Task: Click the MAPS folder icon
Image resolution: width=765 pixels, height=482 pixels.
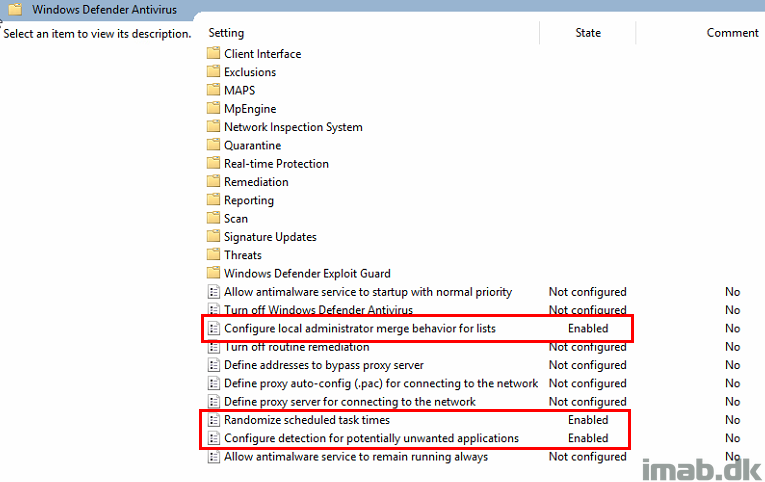Action: 213,90
